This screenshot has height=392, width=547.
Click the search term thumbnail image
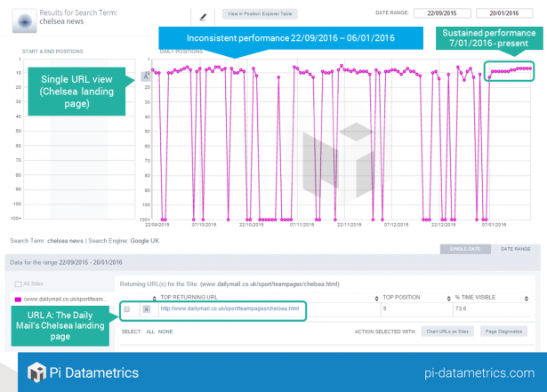click(24, 21)
